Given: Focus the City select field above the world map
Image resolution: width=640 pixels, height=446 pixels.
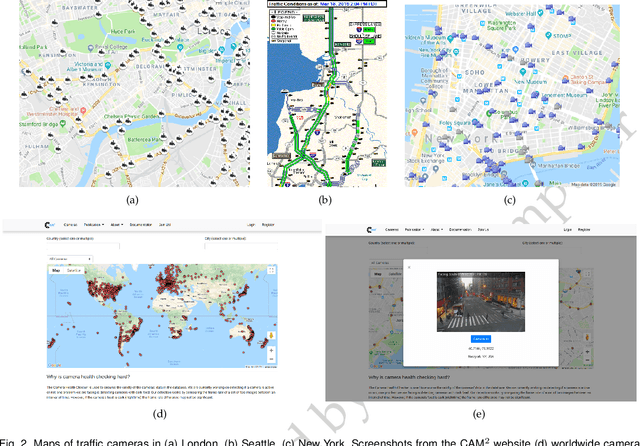Looking at the screenshot, I should [x=241, y=246].
